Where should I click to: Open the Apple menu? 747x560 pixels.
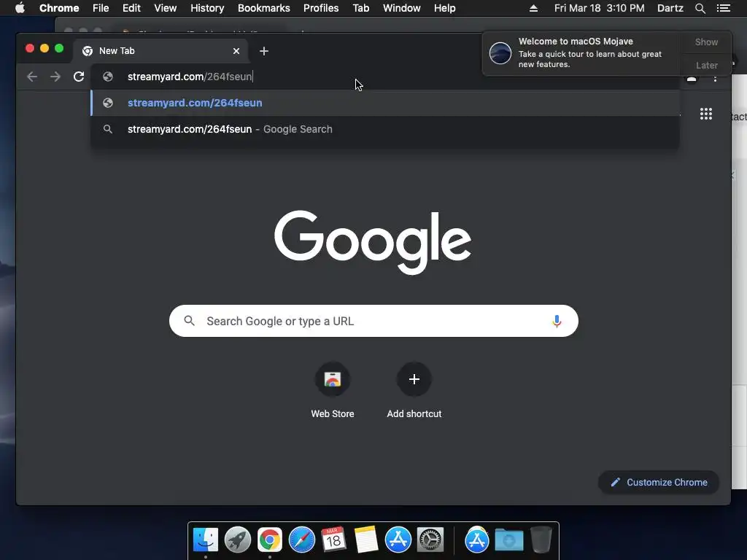[20, 8]
